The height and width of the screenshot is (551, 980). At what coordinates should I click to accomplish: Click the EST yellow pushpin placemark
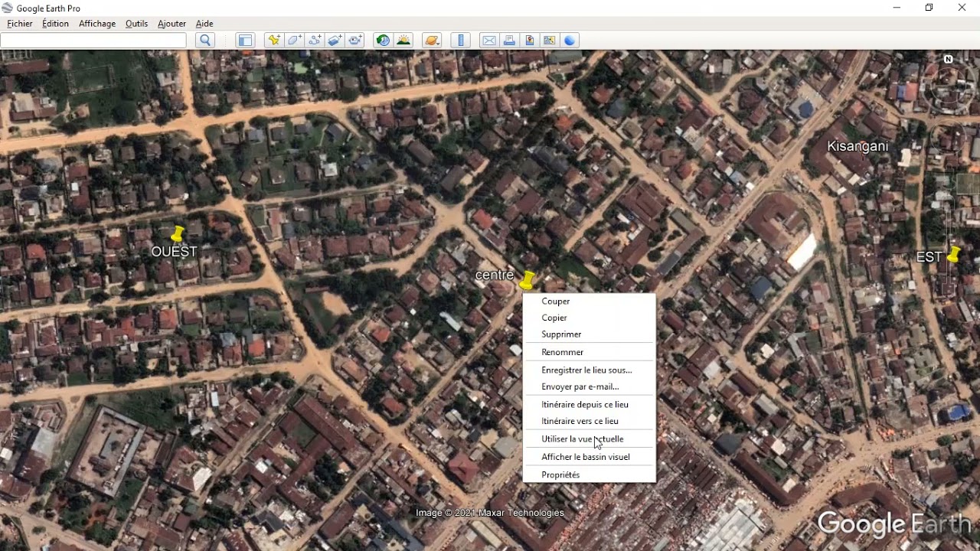(953, 255)
